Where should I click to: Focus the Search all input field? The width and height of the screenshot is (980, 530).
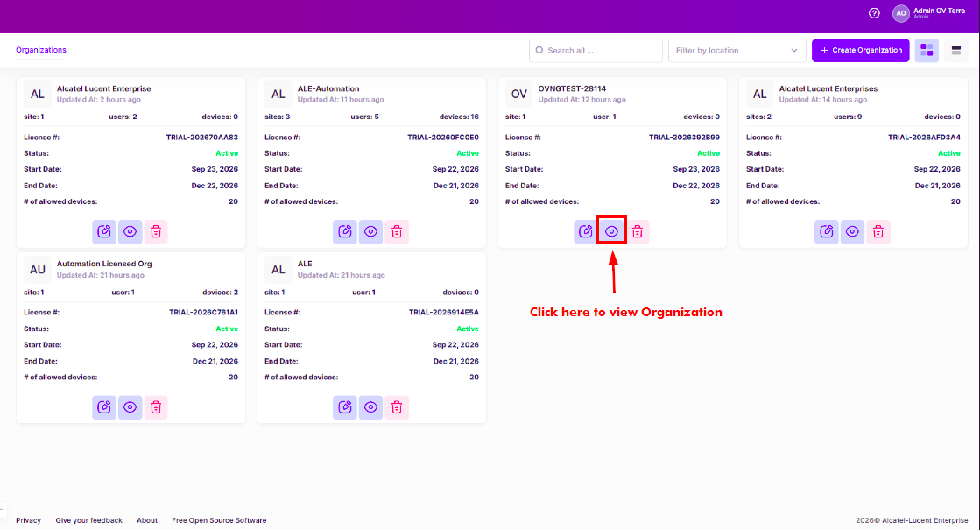[x=596, y=51]
